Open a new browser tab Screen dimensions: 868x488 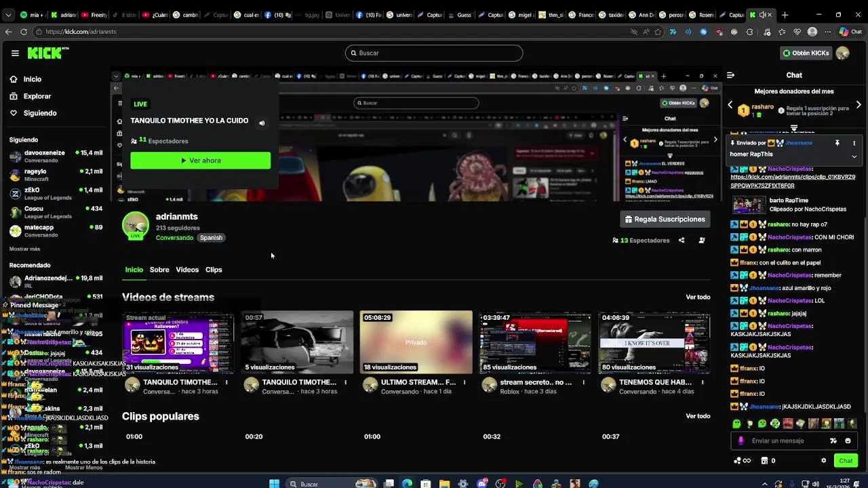785,14
